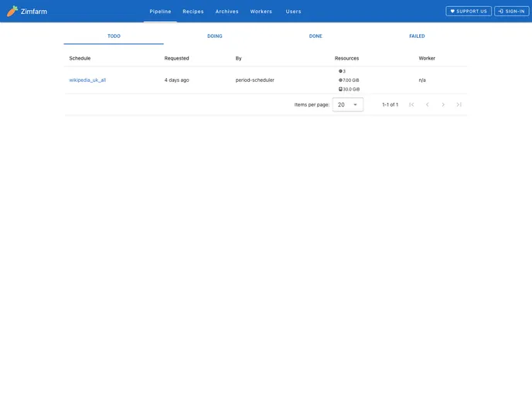
Task: Show the FAILED tasks tab
Action: (x=417, y=36)
